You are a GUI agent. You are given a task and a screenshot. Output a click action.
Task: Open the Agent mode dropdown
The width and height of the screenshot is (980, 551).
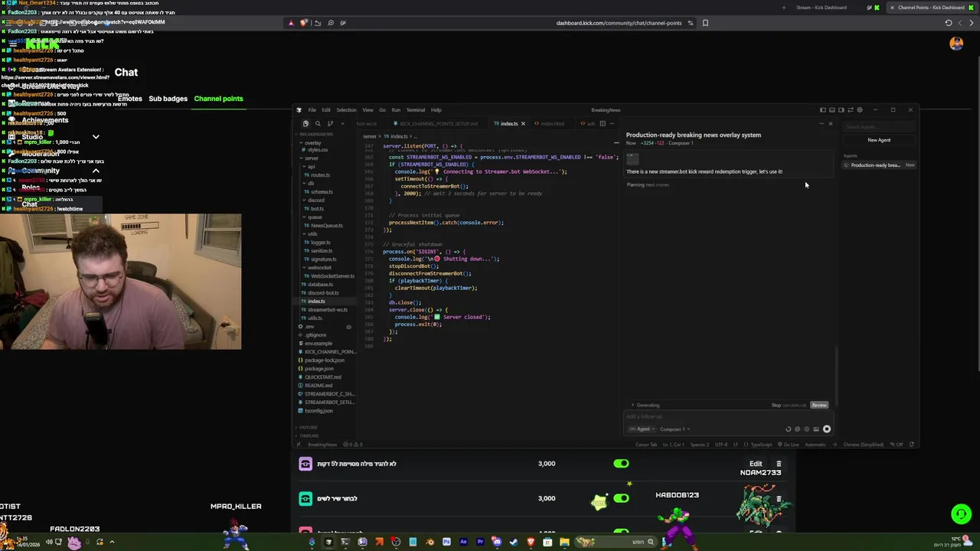(x=642, y=429)
